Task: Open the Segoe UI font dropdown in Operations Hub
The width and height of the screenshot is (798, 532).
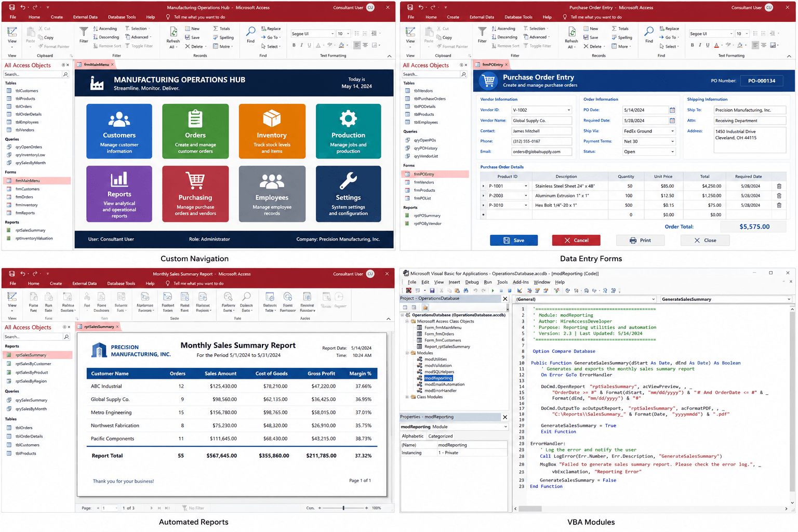Action: pos(332,34)
